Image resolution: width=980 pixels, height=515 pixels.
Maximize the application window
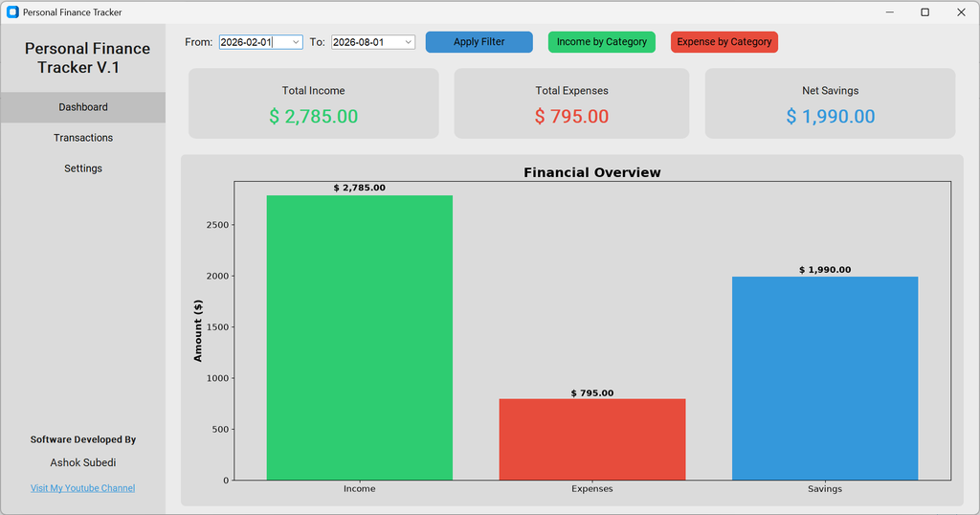point(925,11)
